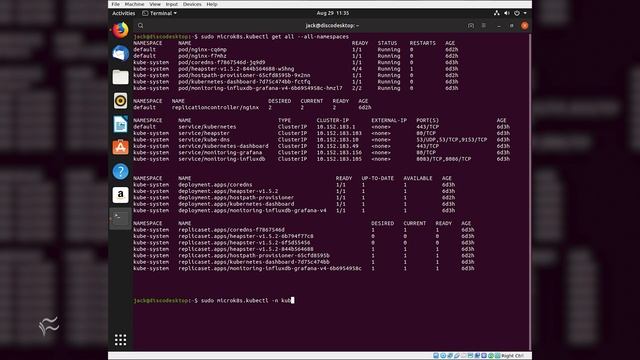Image resolution: width=640 pixels, height=360 pixels.
Task: Launch Thunderbird mail from the dock
Action: [120, 53]
